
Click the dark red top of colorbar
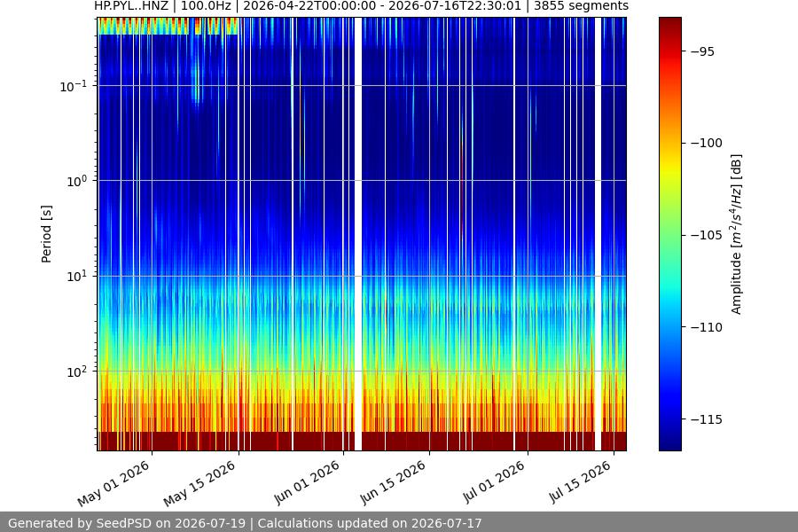669,26
